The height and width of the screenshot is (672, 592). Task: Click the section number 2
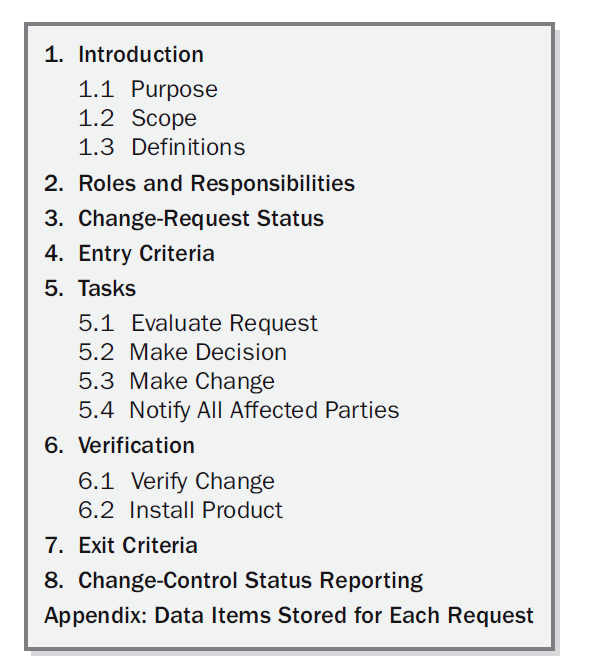pyautogui.click(x=54, y=183)
